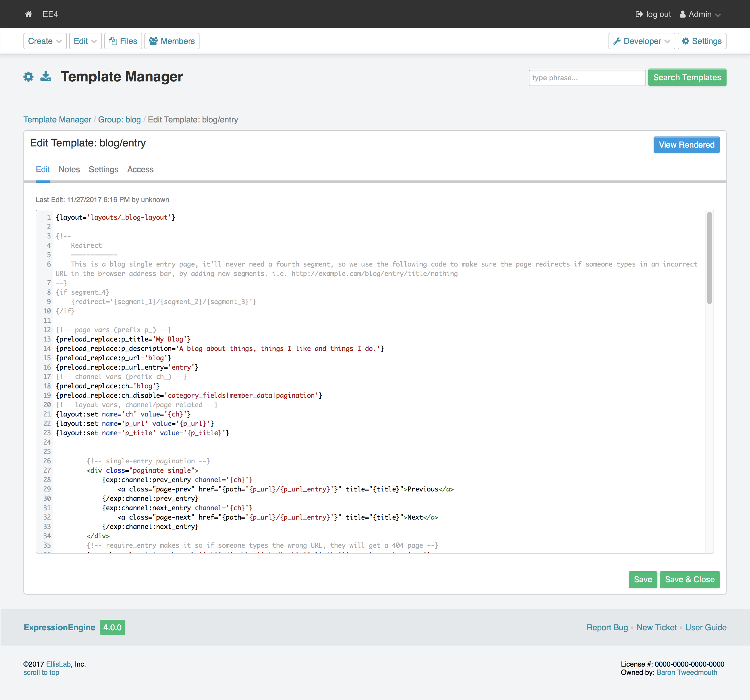Image resolution: width=750 pixels, height=700 pixels.
Task: Click the scroll to top link
Action: click(41, 672)
